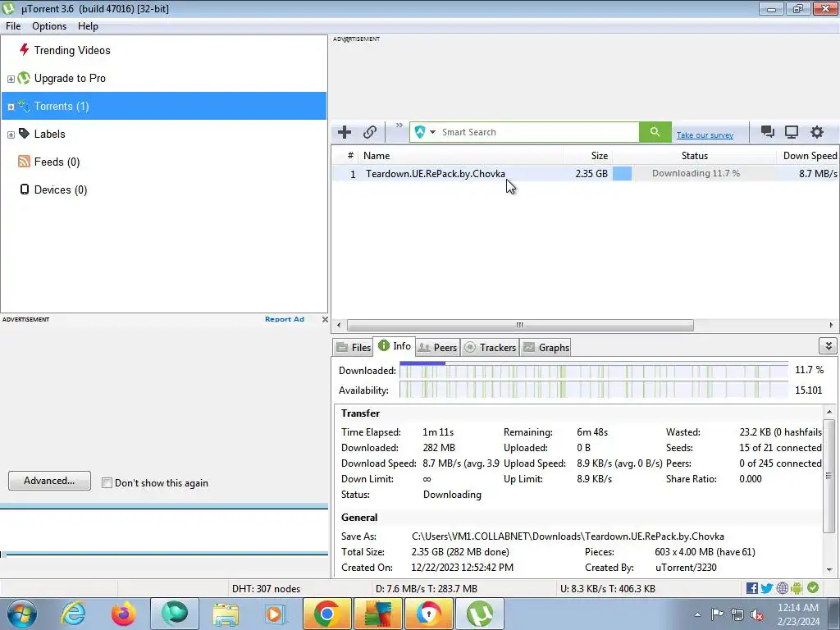Click the green Smart Search magnifier button

click(655, 132)
